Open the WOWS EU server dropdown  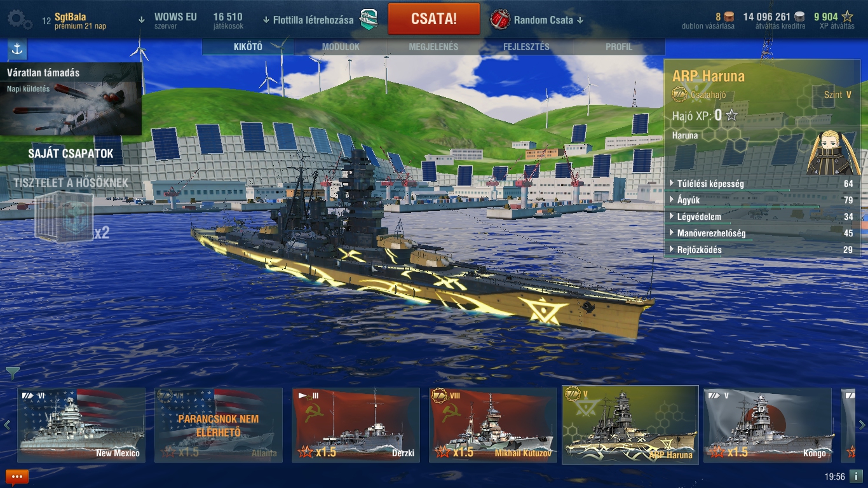[x=168, y=20]
